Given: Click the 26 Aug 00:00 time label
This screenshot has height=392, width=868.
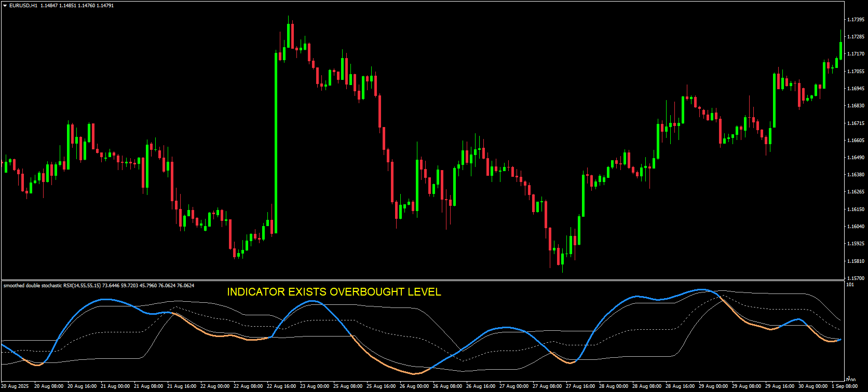Looking at the screenshot, I should (x=414, y=386).
